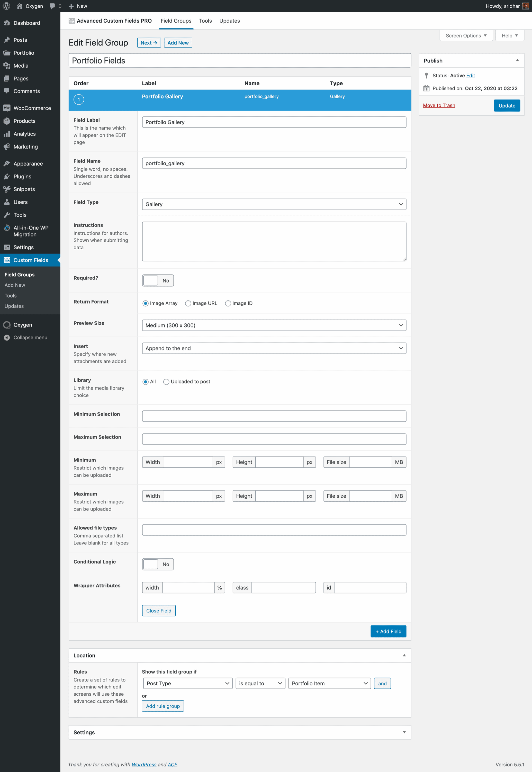This screenshot has height=772, width=532.
Task: Click the Portfolio folder icon
Action: click(7, 53)
